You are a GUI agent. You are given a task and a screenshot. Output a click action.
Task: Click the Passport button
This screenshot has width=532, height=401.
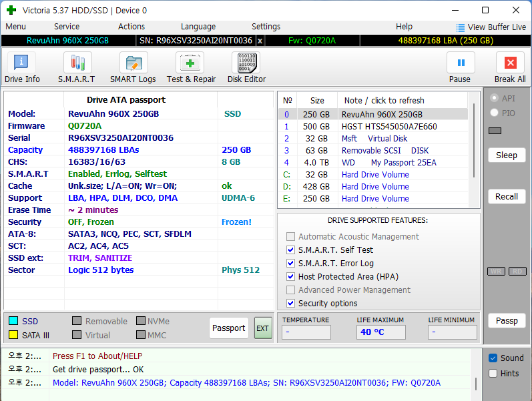[x=229, y=328]
